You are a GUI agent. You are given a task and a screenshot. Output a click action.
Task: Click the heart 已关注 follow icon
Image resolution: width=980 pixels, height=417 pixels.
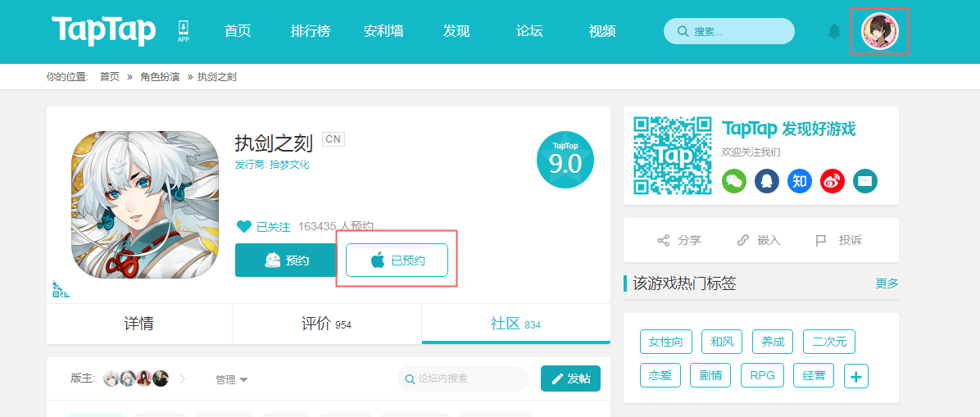tap(243, 226)
